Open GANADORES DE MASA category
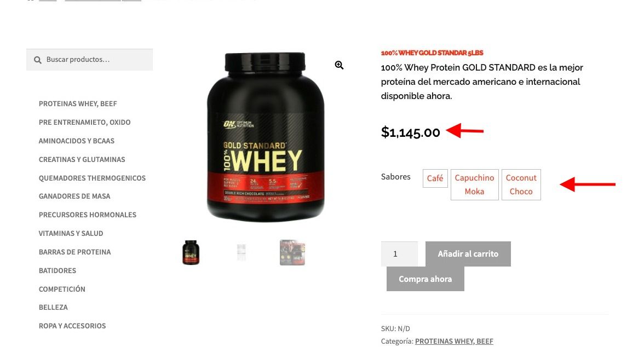 point(74,196)
